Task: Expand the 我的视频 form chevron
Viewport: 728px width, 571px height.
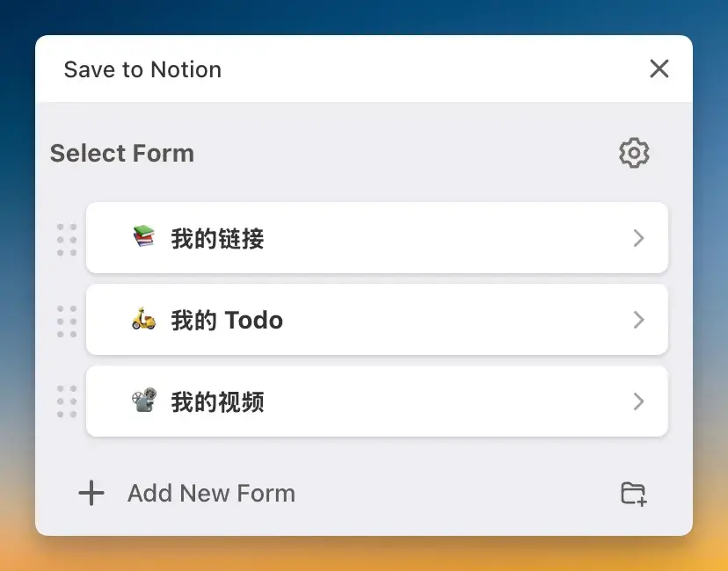Action: (x=639, y=401)
